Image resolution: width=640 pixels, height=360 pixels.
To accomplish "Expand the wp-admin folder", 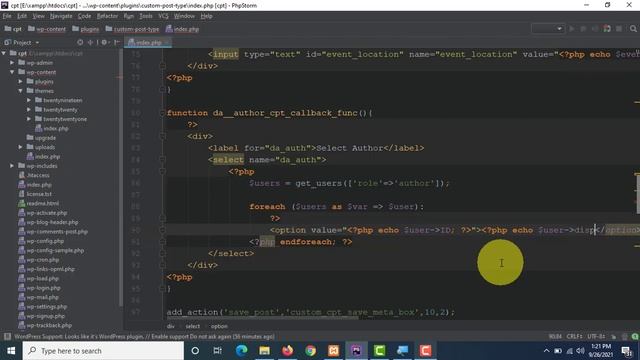I will pos(12,62).
